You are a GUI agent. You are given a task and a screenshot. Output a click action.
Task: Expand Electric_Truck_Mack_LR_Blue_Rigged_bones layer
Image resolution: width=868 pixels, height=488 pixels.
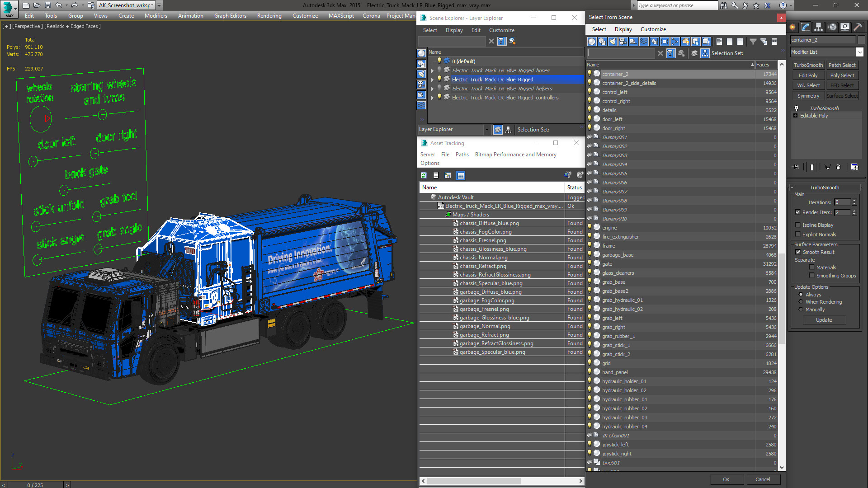(x=432, y=70)
